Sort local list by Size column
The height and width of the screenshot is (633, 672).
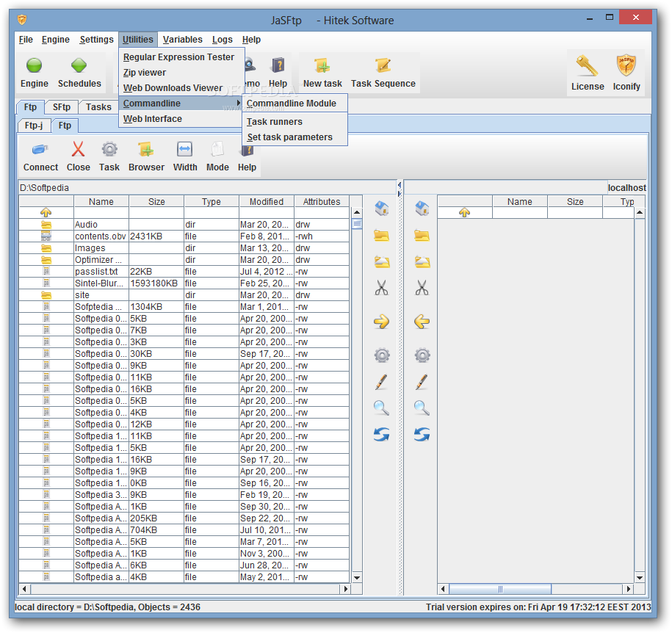click(156, 201)
